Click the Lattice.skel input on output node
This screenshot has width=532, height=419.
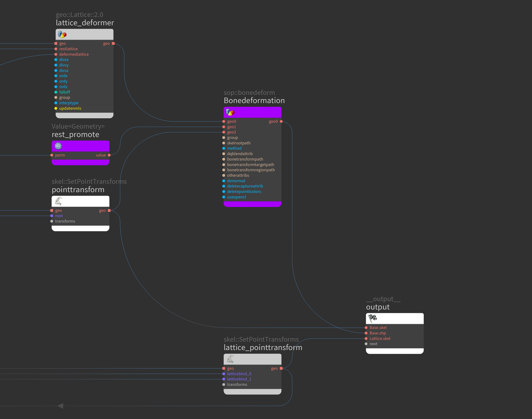click(366, 338)
